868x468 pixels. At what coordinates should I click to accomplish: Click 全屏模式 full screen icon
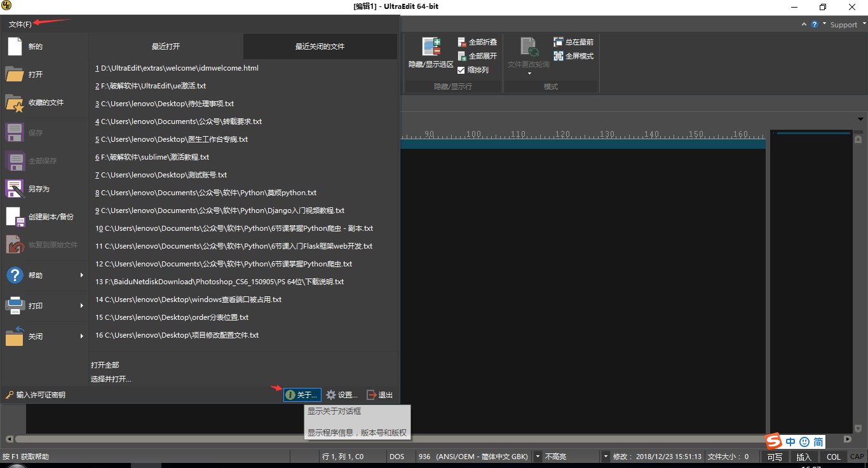(559, 56)
